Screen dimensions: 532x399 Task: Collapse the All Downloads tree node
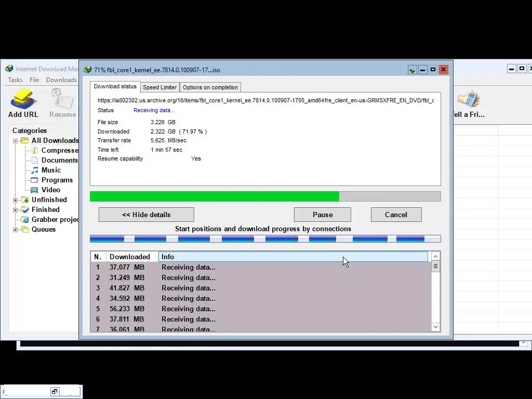(x=15, y=141)
